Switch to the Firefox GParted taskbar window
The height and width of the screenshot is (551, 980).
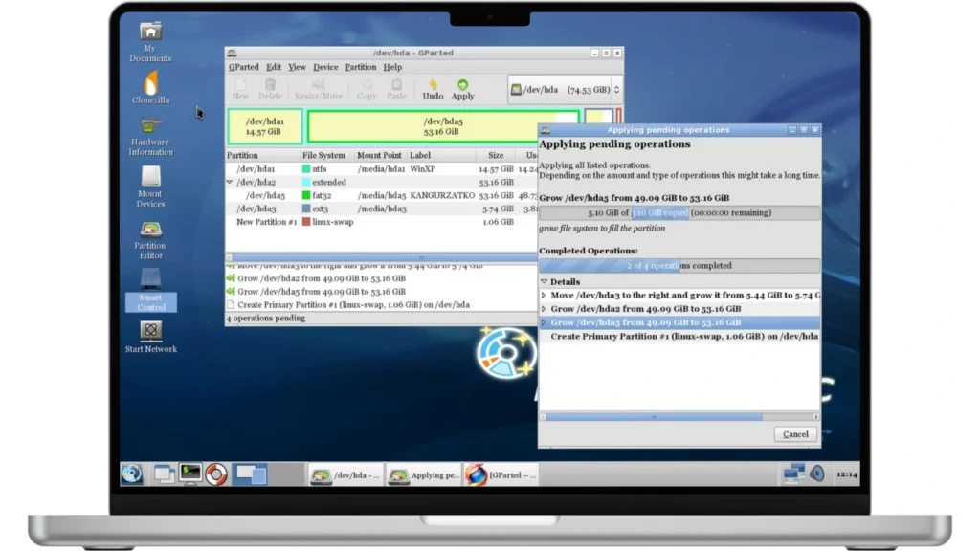pos(501,474)
